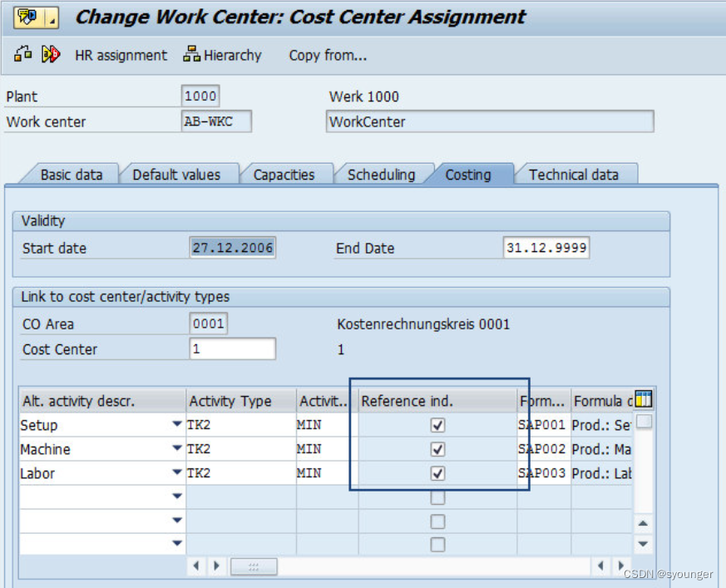
Task: Click the left arrow of the horizontal table scrollbar
Action: pyautogui.click(x=196, y=565)
